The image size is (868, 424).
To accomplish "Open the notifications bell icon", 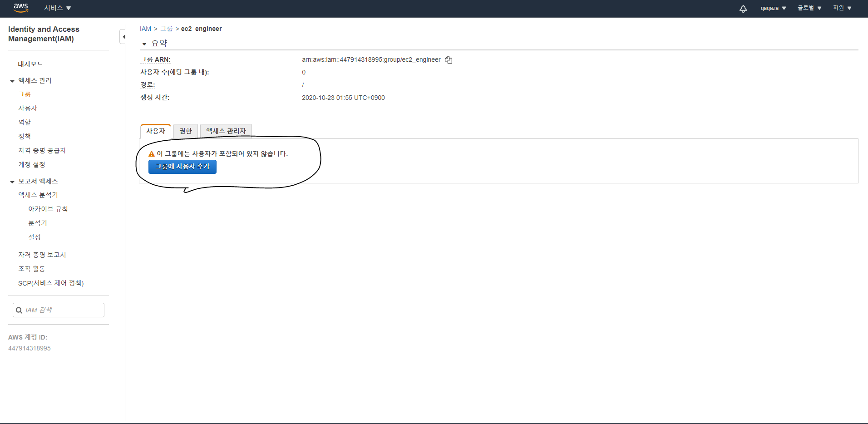I will point(743,9).
